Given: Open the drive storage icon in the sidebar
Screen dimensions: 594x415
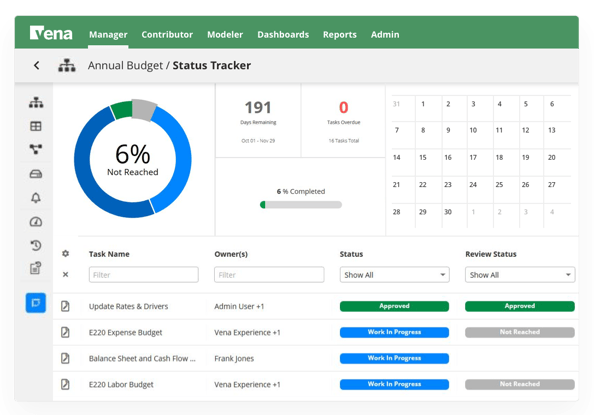Looking at the screenshot, I should [x=36, y=174].
